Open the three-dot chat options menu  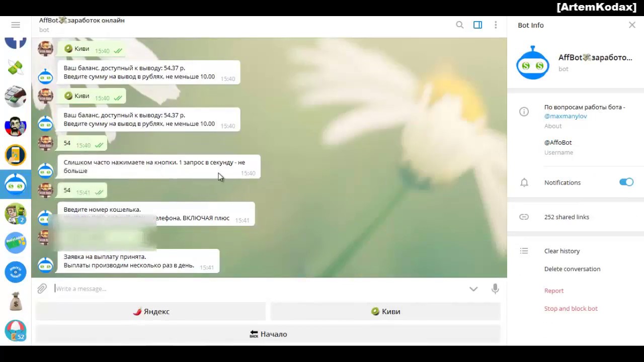click(496, 25)
